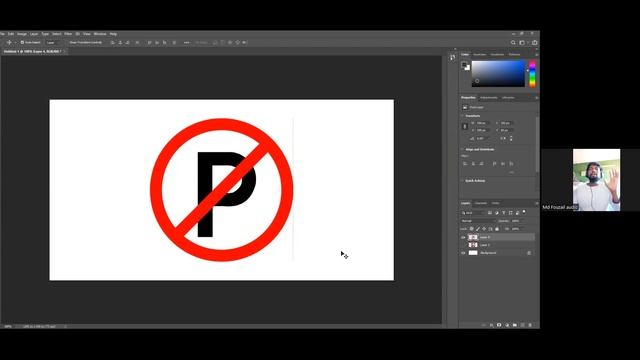Switch to the Patterns panel tab
This screenshot has height=360, width=640.
coord(514,54)
